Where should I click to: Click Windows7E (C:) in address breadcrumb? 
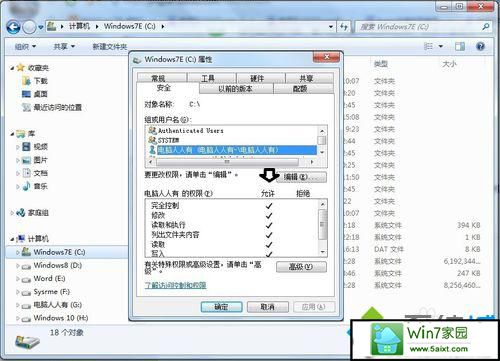[130, 26]
